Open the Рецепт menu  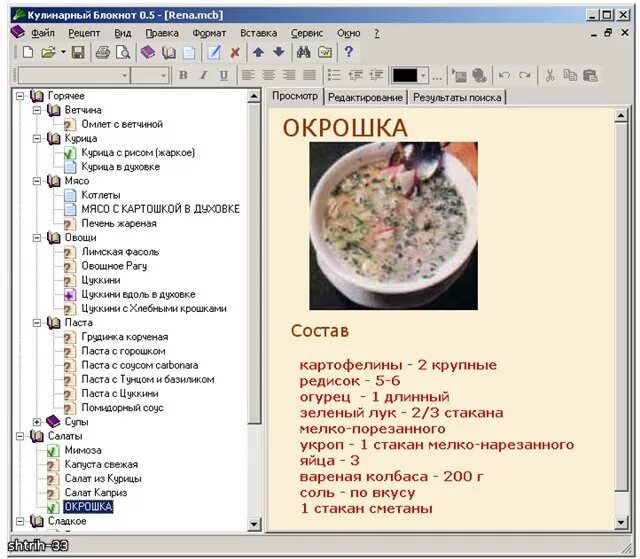(84, 33)
